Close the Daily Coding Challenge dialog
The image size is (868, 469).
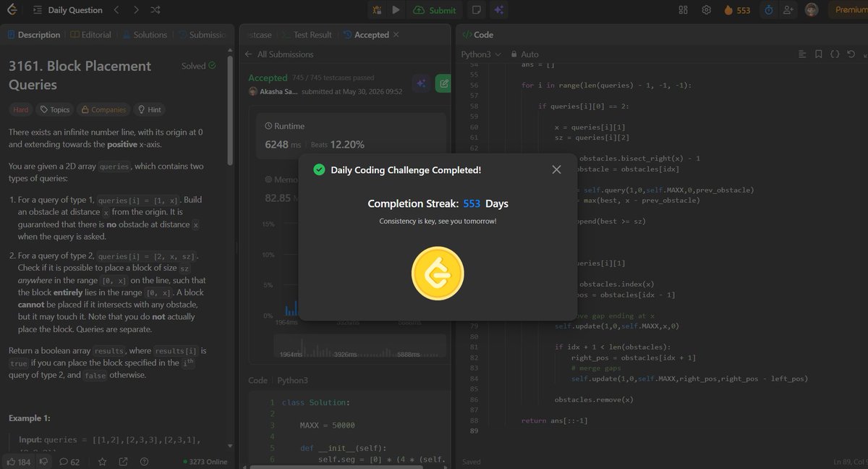(556, 169)
